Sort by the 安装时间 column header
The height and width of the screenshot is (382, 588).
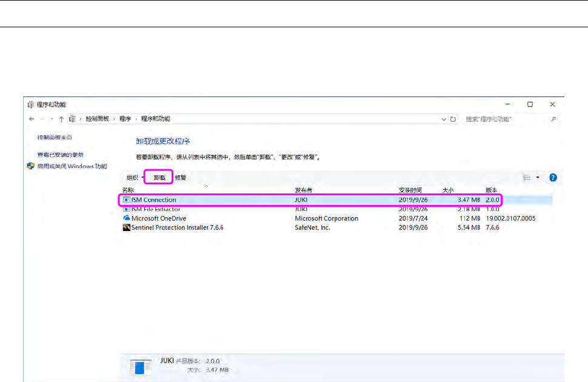tap(410, 190)
